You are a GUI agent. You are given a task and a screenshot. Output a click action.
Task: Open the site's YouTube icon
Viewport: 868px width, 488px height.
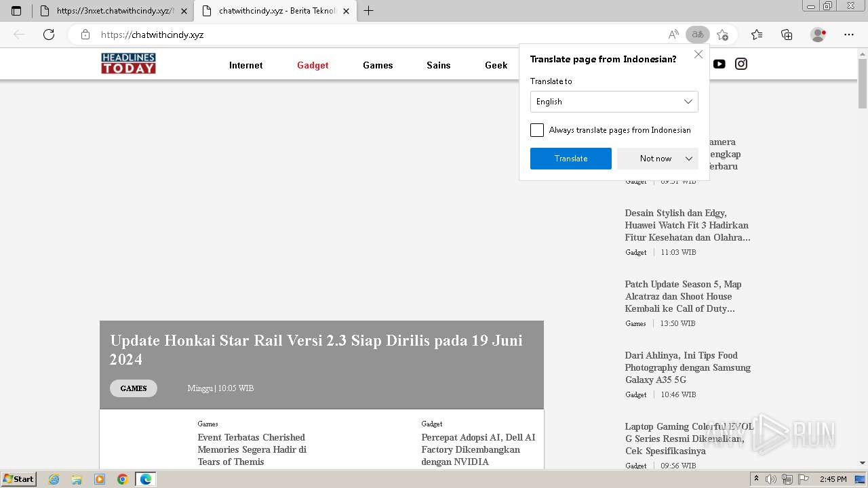click(x=719, y=64)
